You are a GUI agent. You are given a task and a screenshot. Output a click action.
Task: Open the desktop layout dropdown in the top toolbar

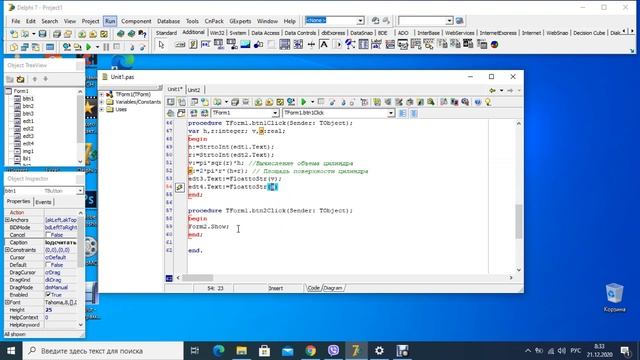360,20
